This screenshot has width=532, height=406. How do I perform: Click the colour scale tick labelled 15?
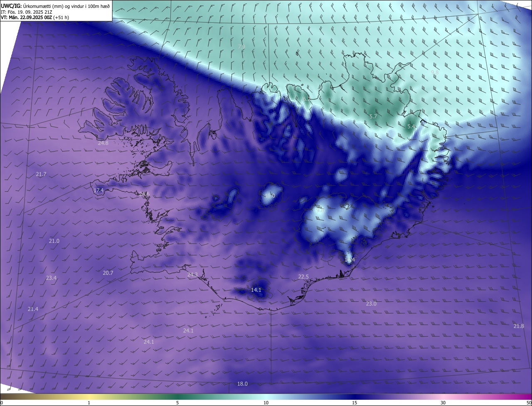(x=355, y=403)
